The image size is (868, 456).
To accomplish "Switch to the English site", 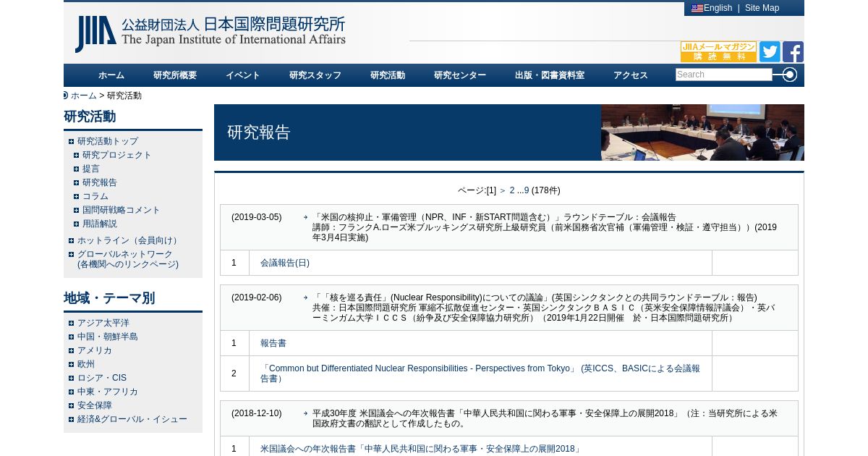I will pos(718,8).
